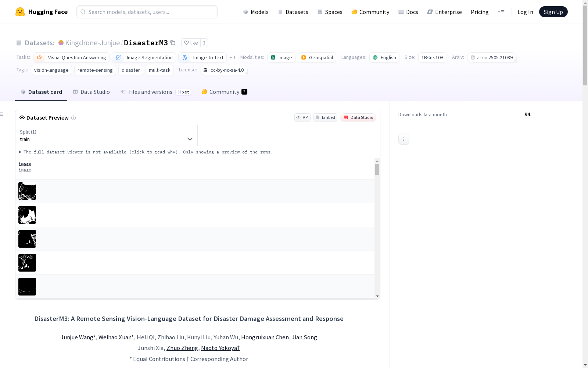Open the second preview image thumbnail
The image size is (588, 368).
pos(27,215)
